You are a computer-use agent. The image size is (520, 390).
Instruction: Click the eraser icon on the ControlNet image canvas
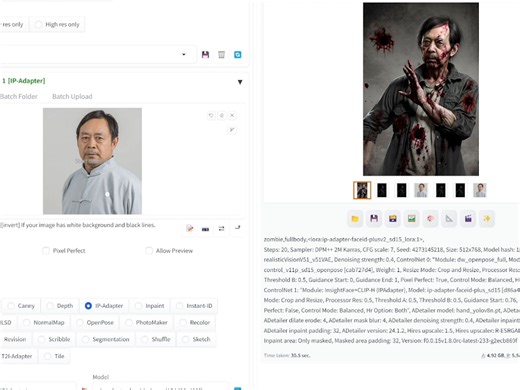click(222, 115)
